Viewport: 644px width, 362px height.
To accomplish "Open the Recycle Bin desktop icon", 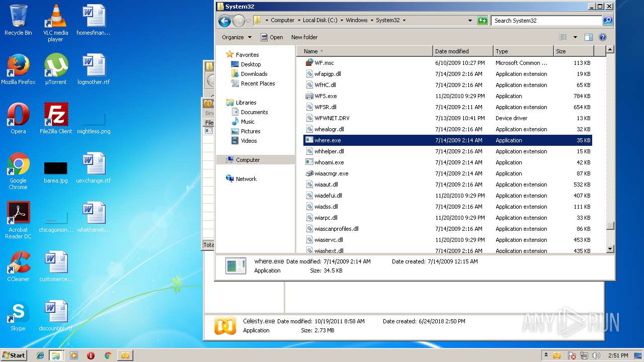I will coord(18,20).
